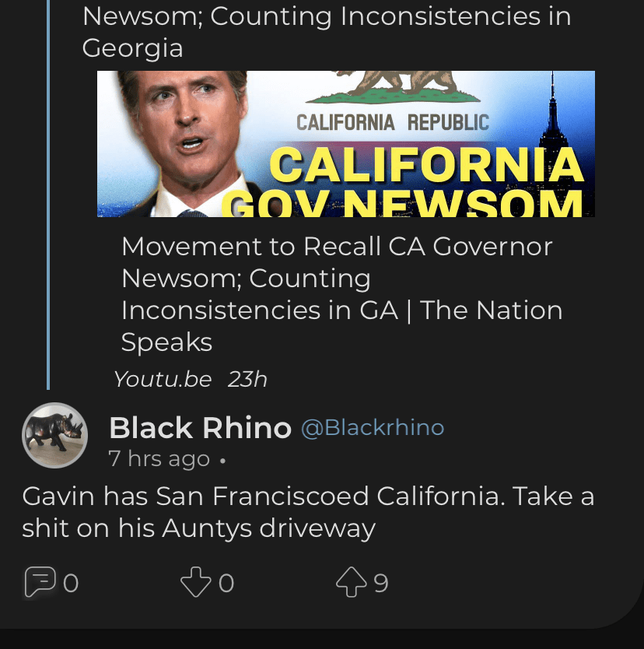Image resolution: width=644 pixels, height=649 pixels.
Task: Click the comment reply count zero
Action: 71,583
